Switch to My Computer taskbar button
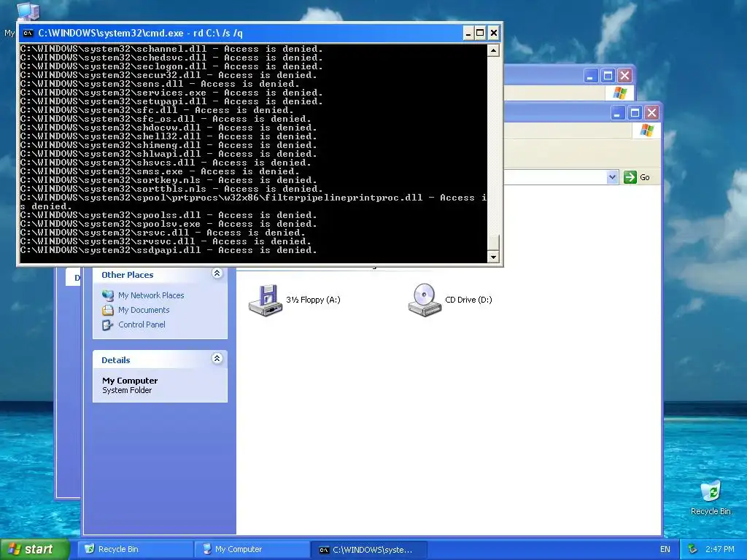The width and height of the screenshot is (747, 560). 252,549
